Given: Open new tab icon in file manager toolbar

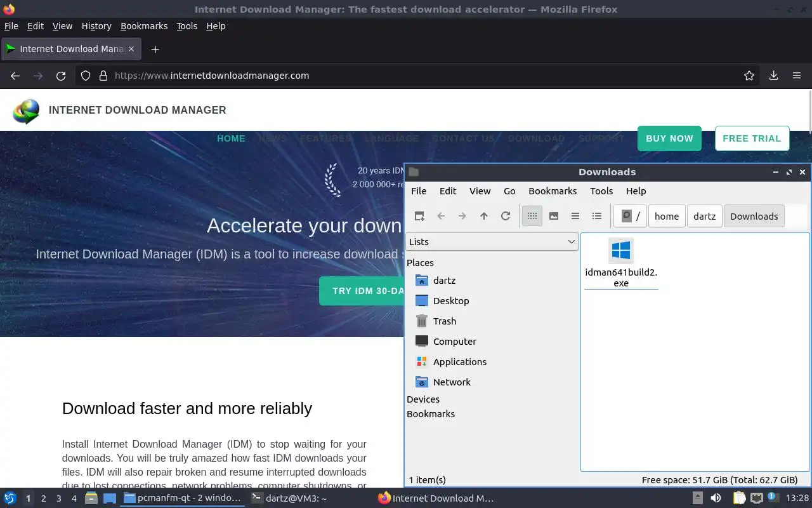Looking at the screenshot, I should coord(419,216).
